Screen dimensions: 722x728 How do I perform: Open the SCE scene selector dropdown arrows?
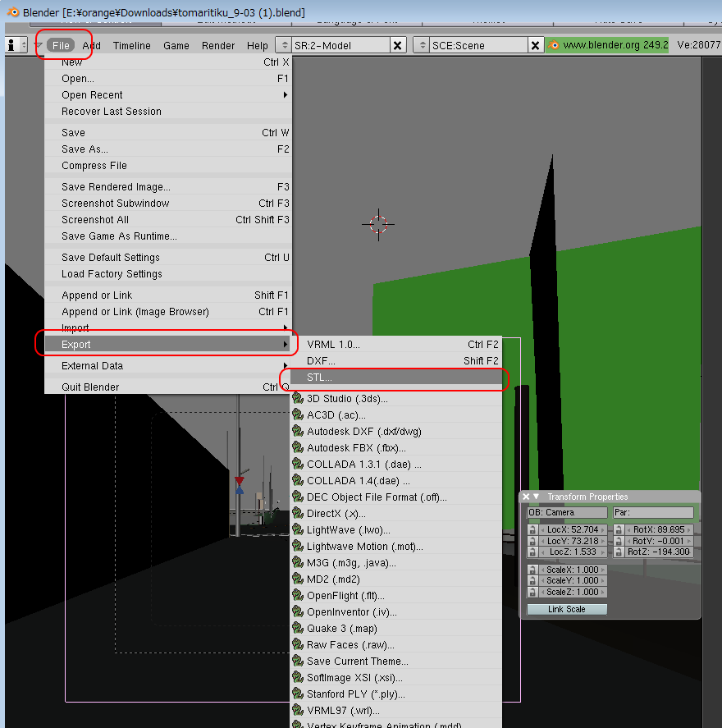coord(422,45)
